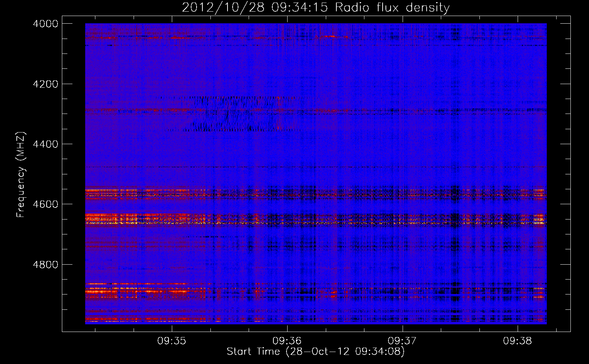589x364 pixels.
Task: Click the plot title "2012/10/28 09:34:15 Radio flux density"
Action: pyautogui.click(x=316, y=8)
